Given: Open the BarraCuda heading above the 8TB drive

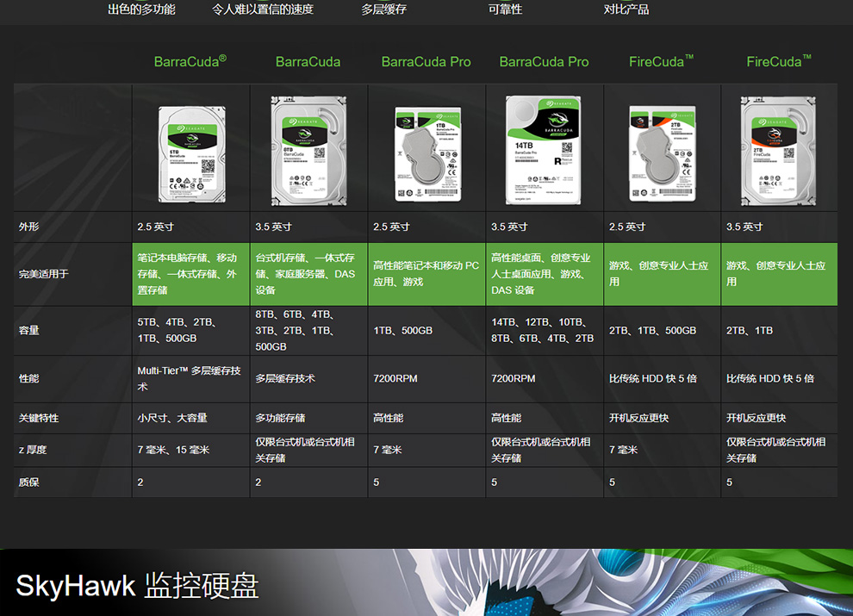Looking at the screenshot, I should 308,61.
